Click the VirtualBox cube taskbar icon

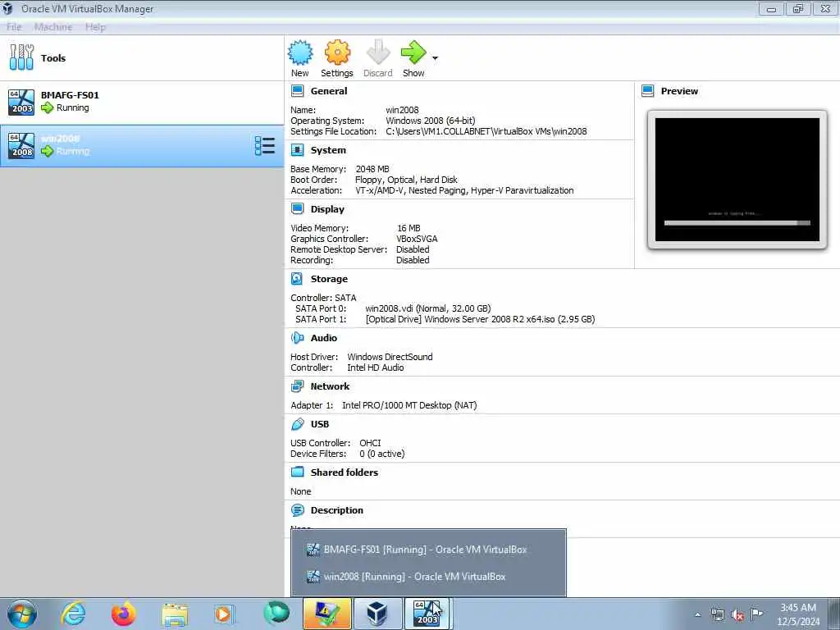[377, 614]
